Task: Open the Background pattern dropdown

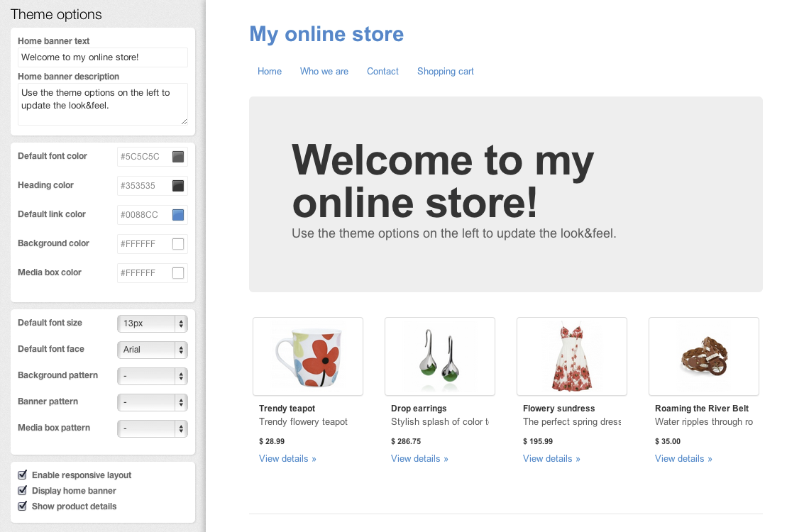Action: tap(153, 376)
